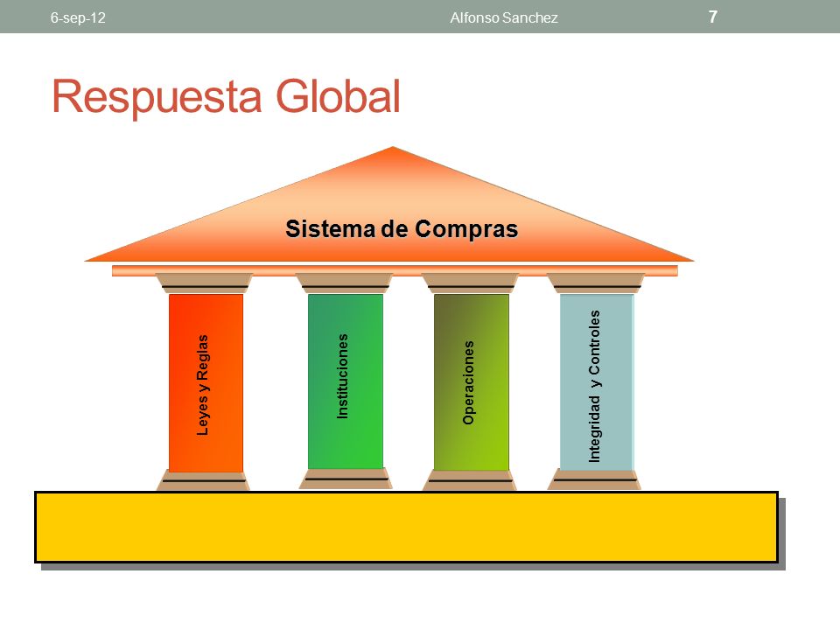This screenshot has height=630, width=840.
Task: Click the author name "Alfonso Sanchez"
Action: pos(504,17)
